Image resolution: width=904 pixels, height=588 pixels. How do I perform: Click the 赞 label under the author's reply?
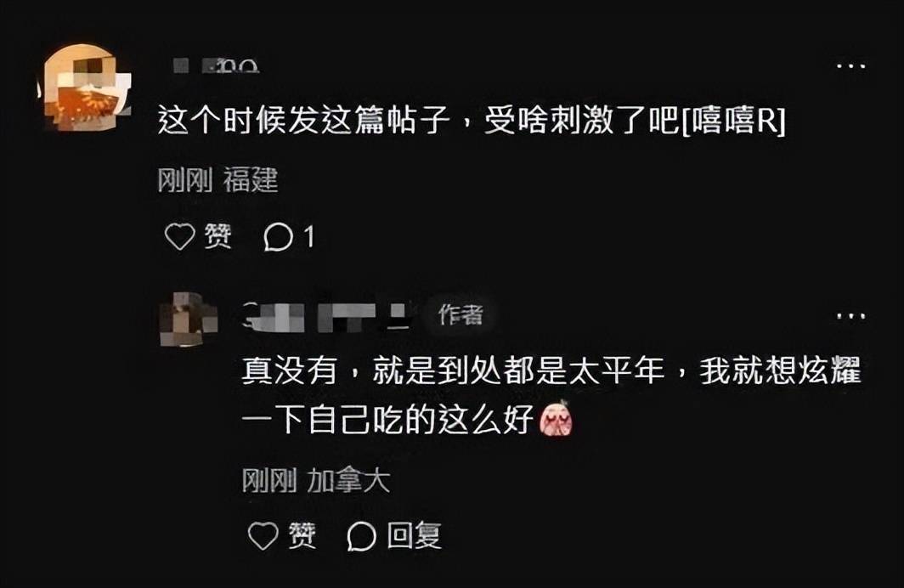[302, 535]
